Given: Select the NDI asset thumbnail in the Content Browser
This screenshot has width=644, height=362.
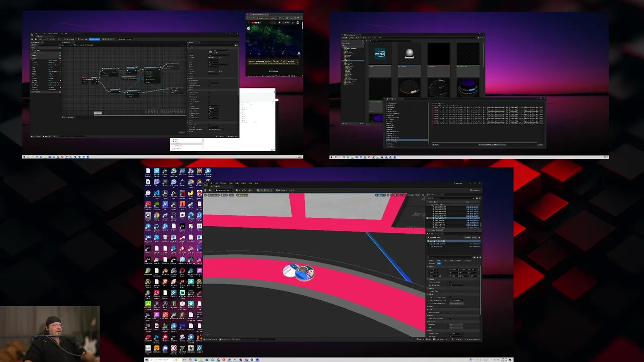Looking at the screenshot, I should point(380,54).
